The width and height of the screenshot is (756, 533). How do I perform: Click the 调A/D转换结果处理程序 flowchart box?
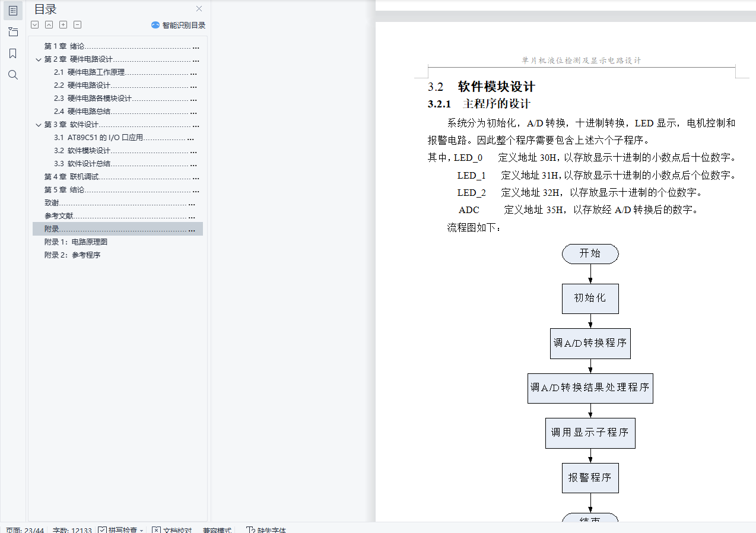(590, 388)
